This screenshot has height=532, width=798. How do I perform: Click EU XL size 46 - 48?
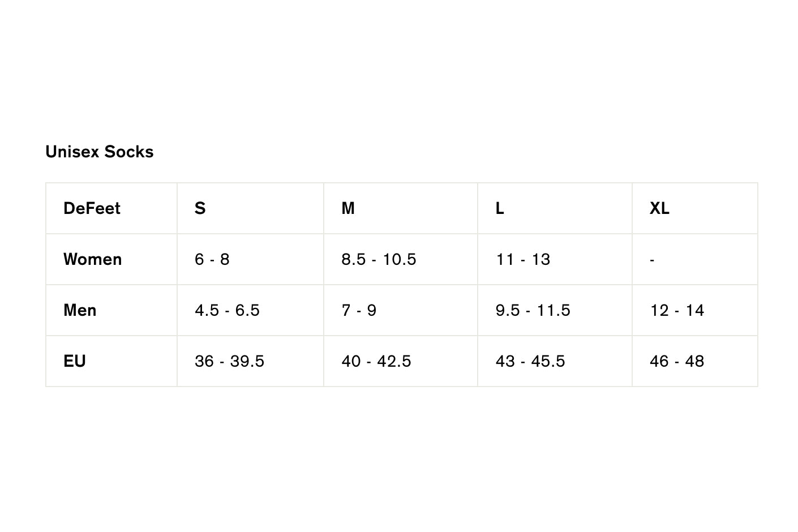[x=677, y=361]
